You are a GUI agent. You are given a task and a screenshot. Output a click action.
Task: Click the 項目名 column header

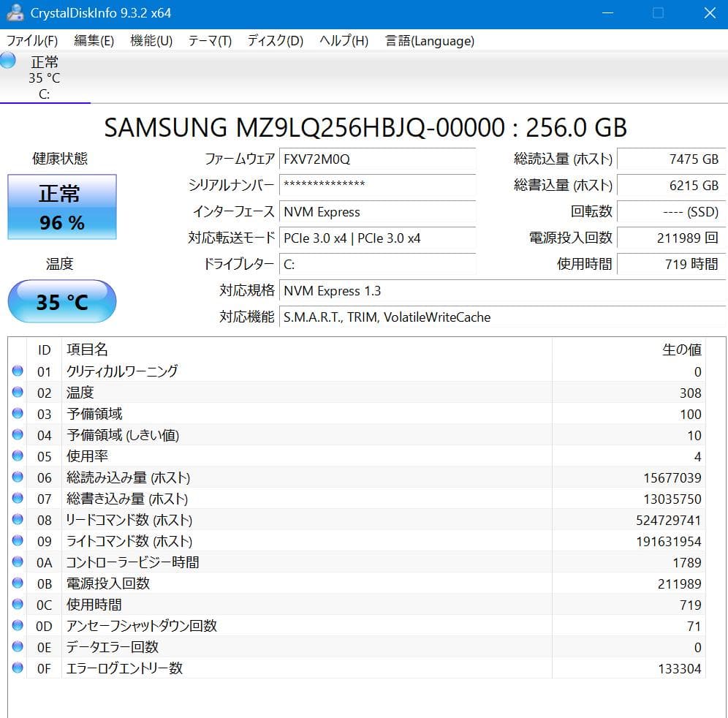pos(306,349)
